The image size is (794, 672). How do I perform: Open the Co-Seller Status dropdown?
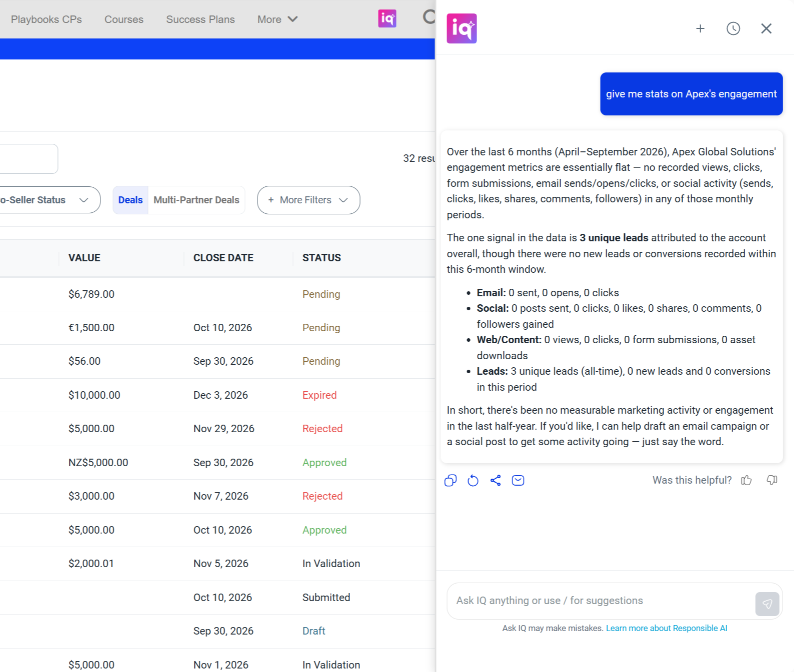click(x=49, y=200)
